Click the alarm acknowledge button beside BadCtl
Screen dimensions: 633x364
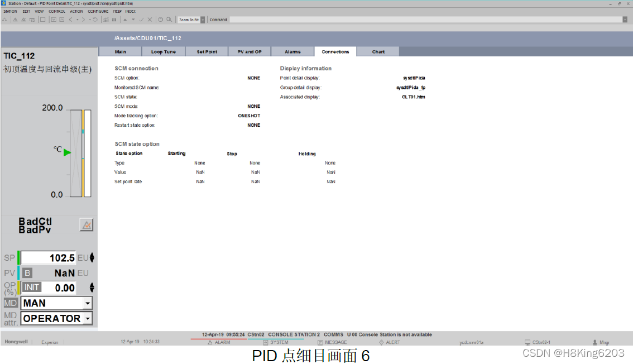coord(87,225)
